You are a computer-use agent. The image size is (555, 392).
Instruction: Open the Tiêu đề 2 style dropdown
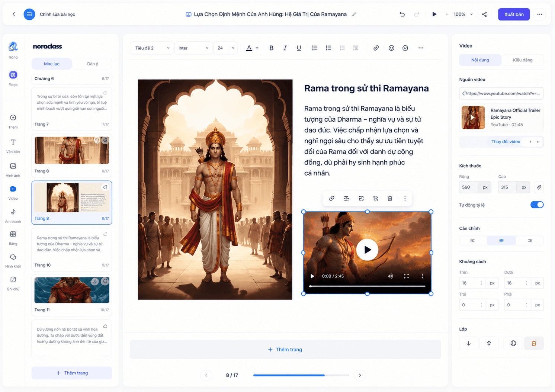[x=152, y=48]
